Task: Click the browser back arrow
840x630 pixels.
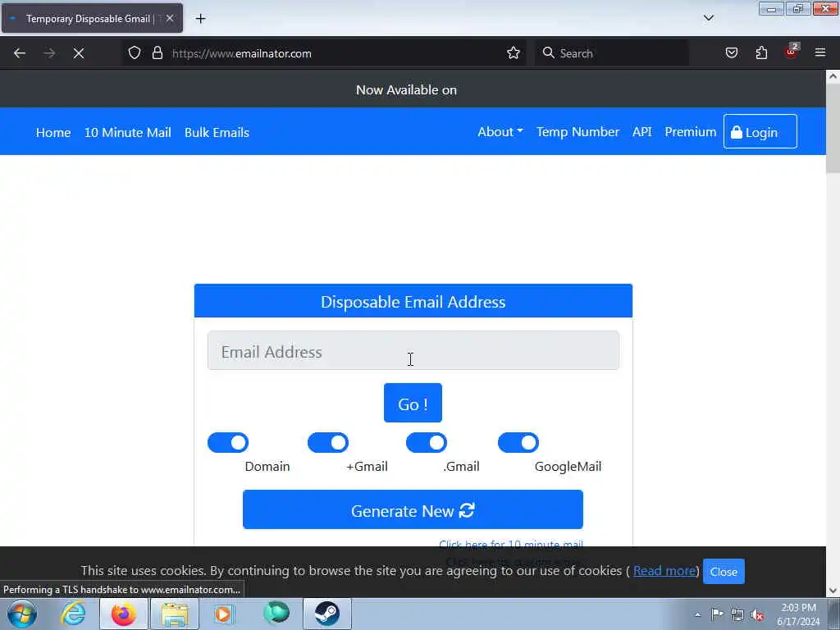Action: [20, 53]
